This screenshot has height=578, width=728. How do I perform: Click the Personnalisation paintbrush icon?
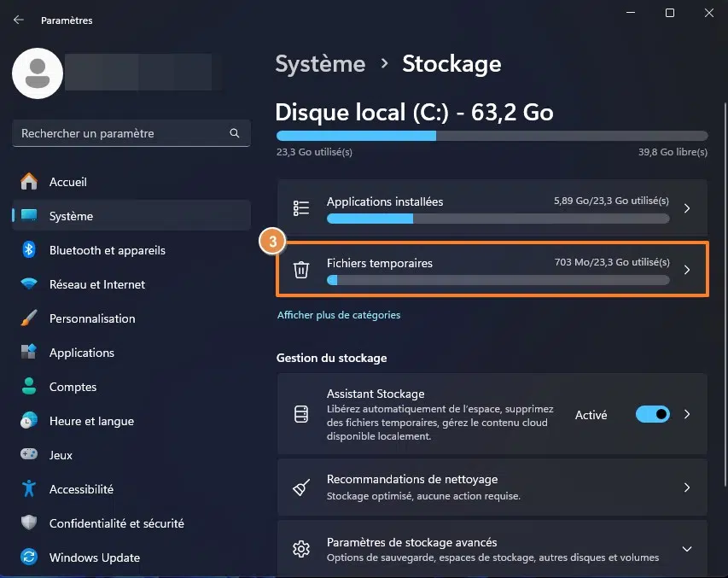click(29, 318)
